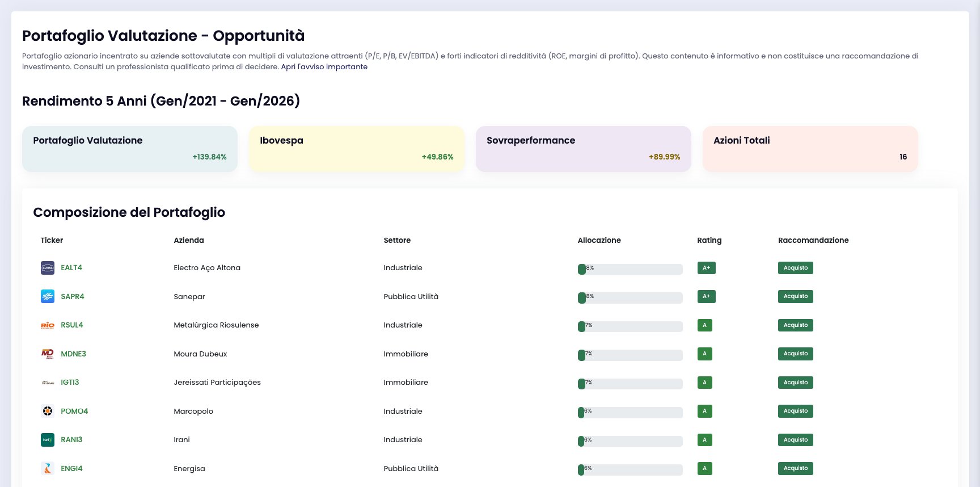Click the A+ rating badge for Sanepar
Image resolution: width=980 pixels, height=487 pixels.
click(x=706, y=296)
